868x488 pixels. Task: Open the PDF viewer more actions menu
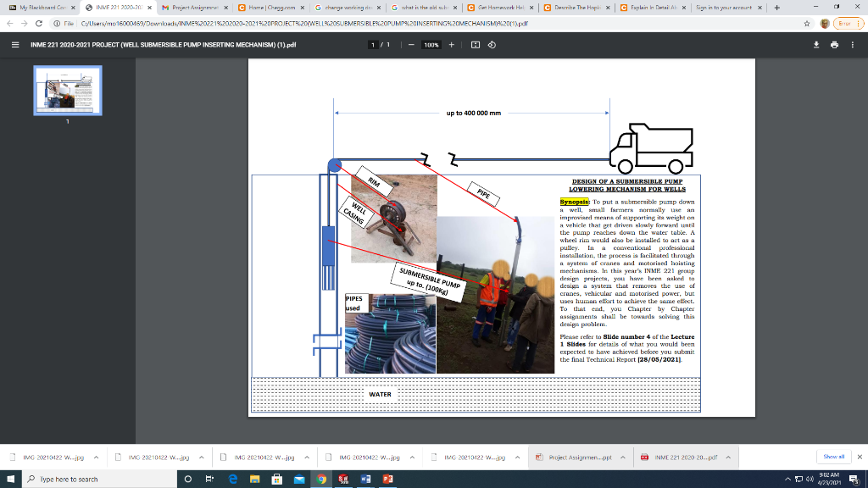(853, 45)
